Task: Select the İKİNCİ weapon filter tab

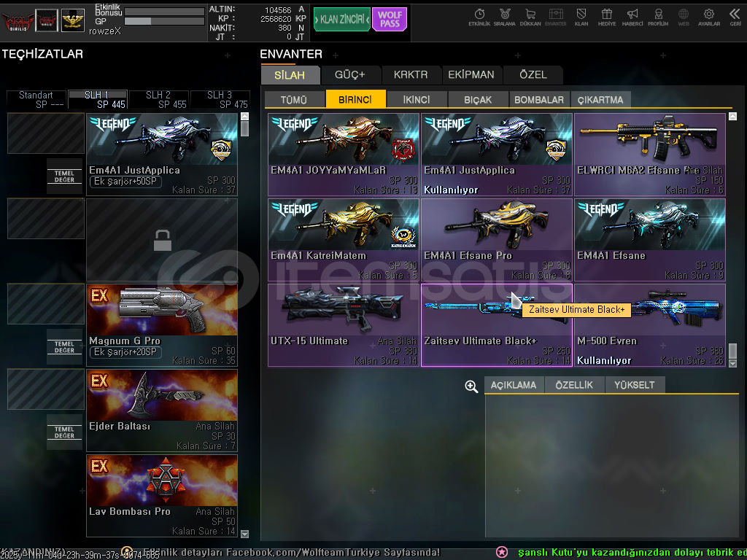Action: point(417,99)
